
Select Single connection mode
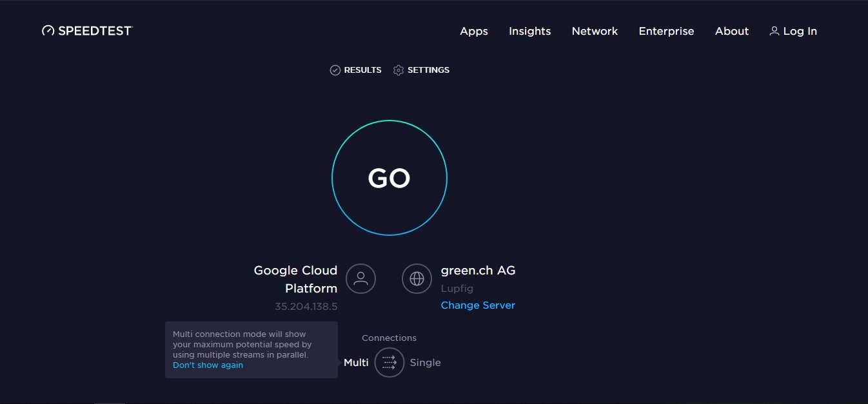[x=426, y=363]
